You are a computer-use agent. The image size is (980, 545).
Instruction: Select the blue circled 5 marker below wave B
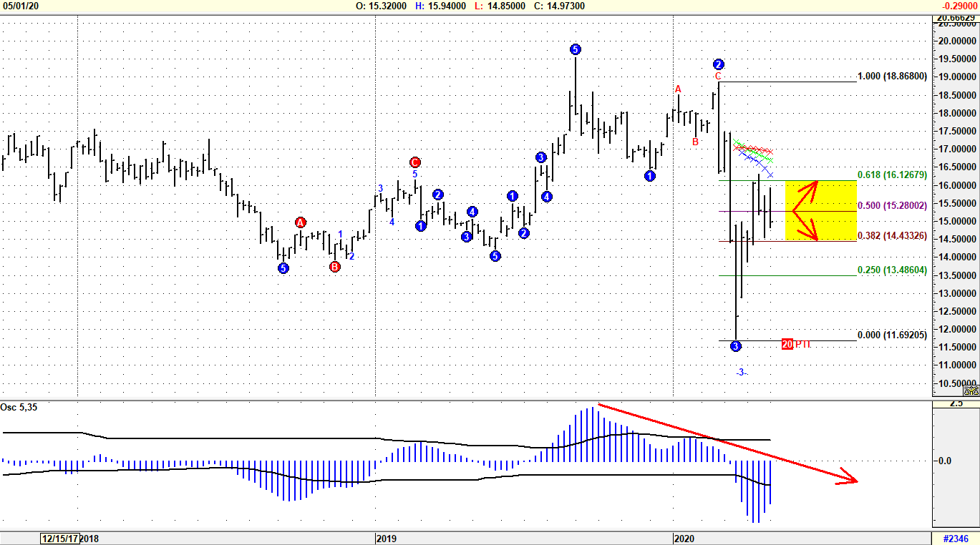click(283, 267)
